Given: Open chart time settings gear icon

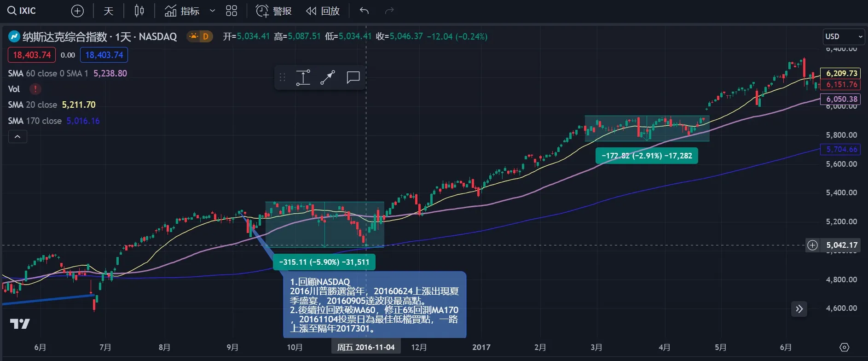Looking at the screenshot, I should pos(844,347).
